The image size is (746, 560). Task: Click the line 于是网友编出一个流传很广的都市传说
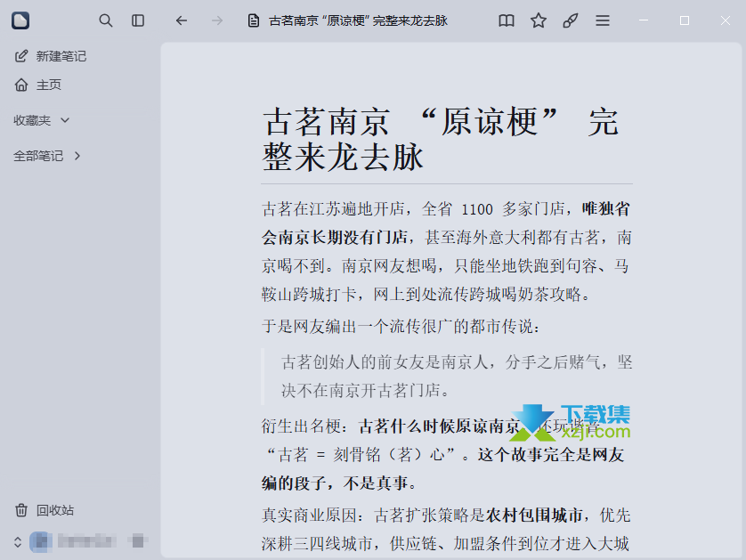401,327
